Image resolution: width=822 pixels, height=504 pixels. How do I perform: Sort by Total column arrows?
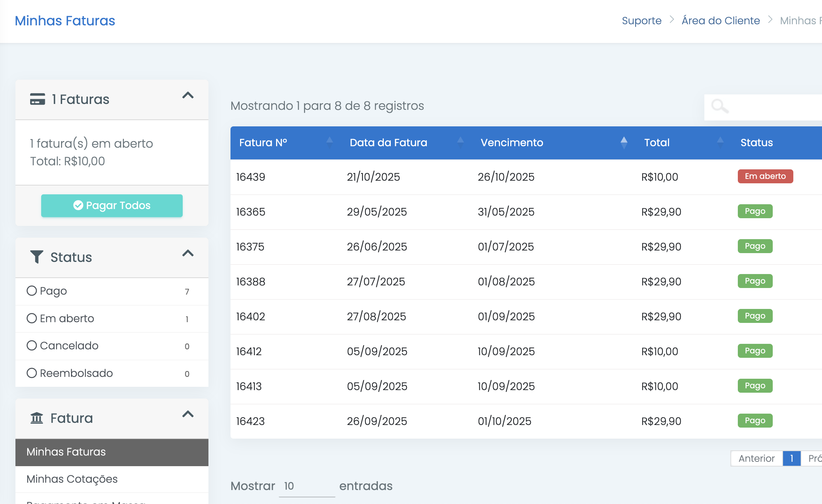720,143
